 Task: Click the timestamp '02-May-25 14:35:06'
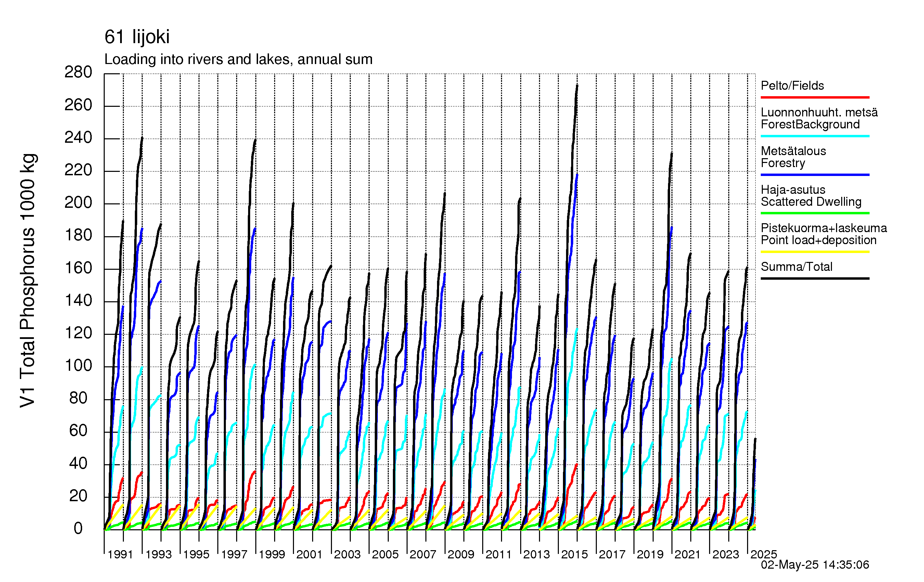(x=815, y=565)
